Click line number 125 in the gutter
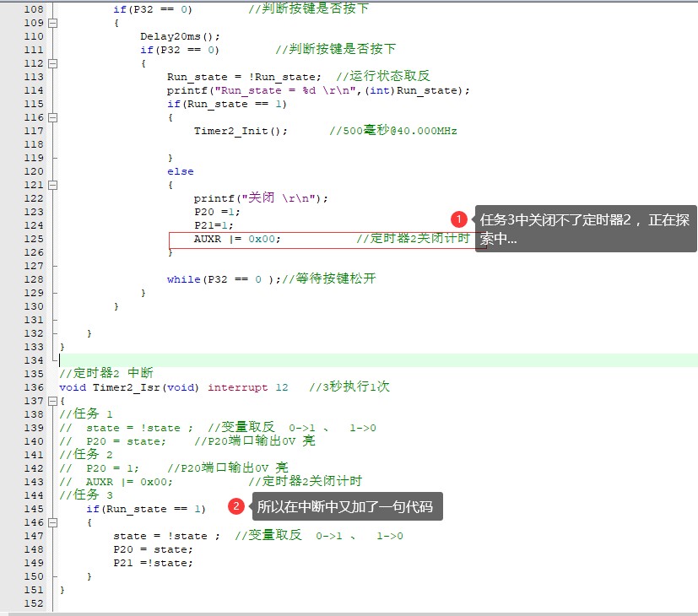 [34, 239]
